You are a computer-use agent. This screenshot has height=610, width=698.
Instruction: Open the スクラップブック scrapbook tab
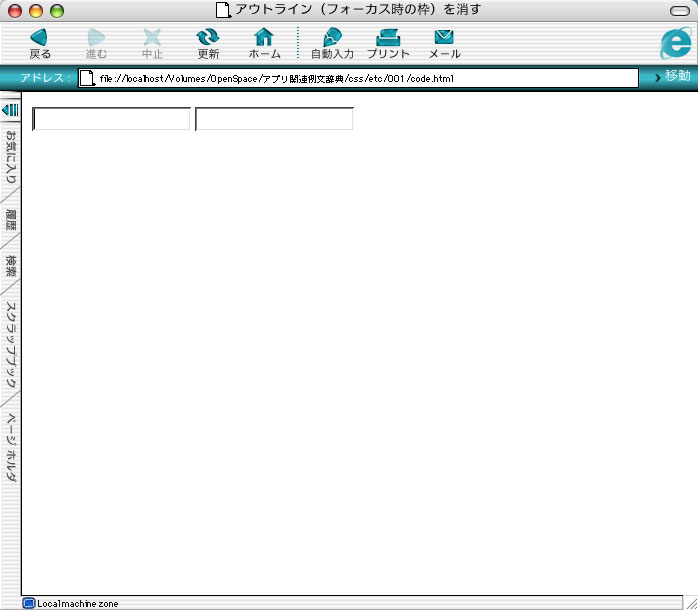pyautogui.click(x=10, y=344)
